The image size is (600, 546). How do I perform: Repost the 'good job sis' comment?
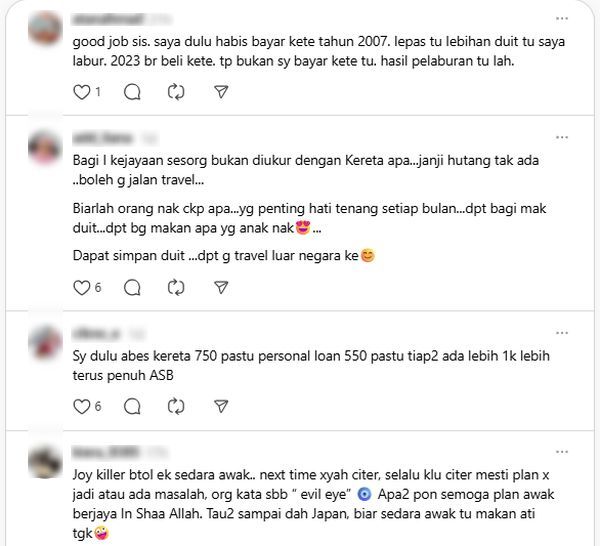coord(176,92)
